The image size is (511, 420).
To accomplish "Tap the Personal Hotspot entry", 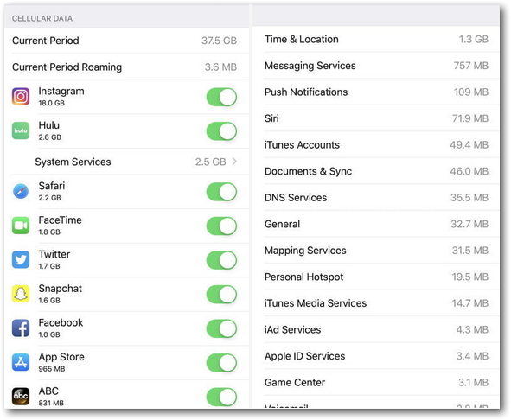I will coord(376,277).
